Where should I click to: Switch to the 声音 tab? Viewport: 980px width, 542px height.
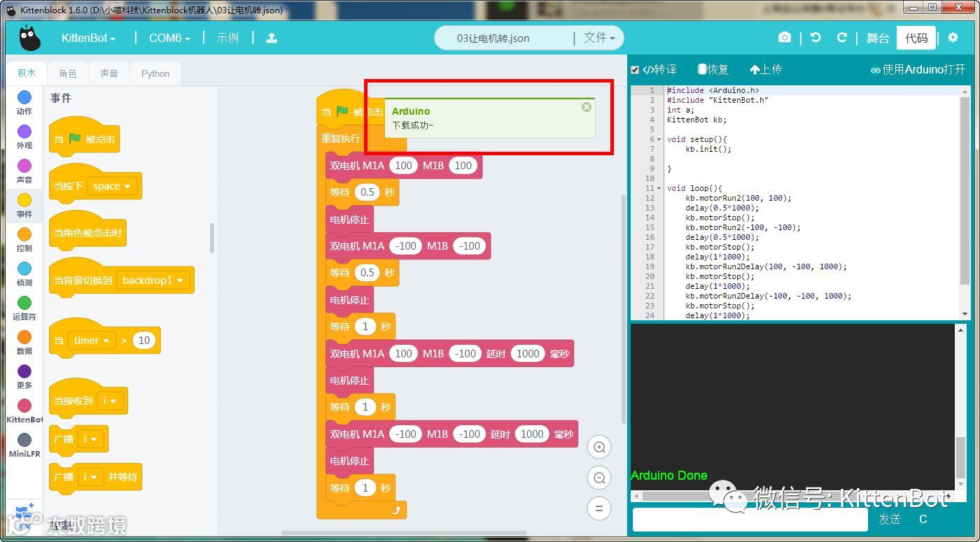point(108,73)
